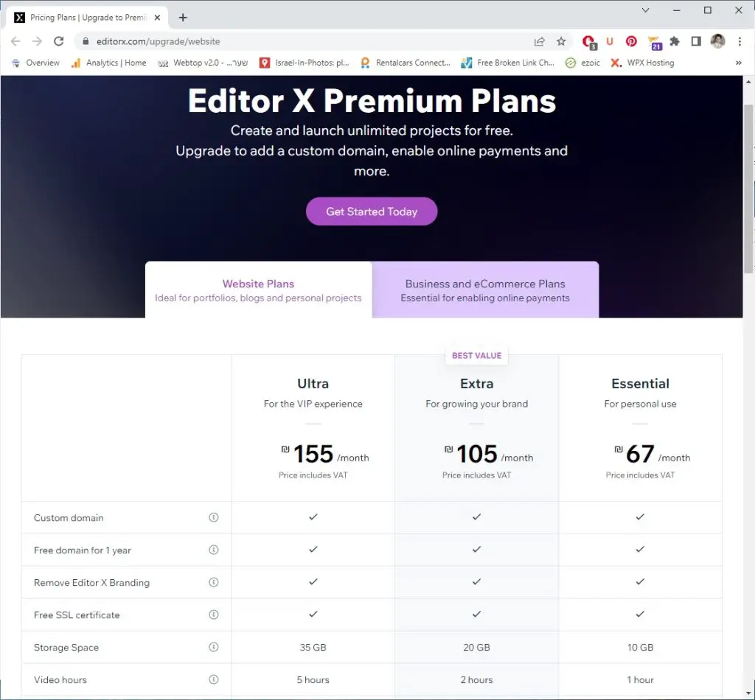This screenshot has width=755, height=700.
Task: Click the info icon for Free SSL certificate
Action: [x=213, y=615]
